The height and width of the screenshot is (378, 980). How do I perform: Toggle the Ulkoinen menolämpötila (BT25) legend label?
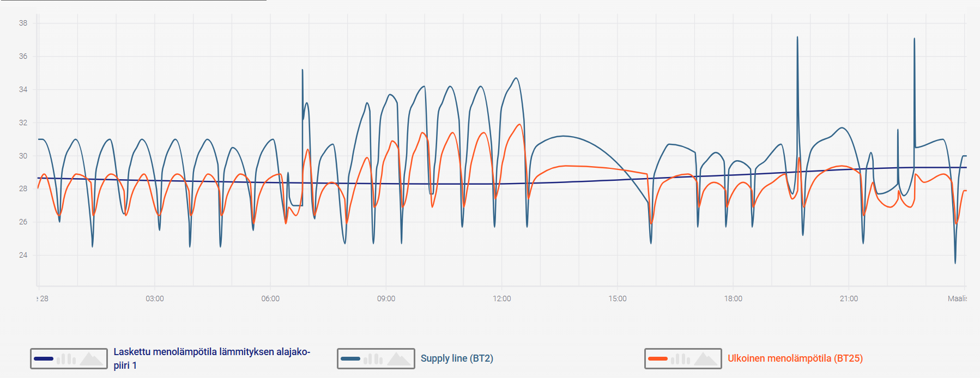coord(795,358)
